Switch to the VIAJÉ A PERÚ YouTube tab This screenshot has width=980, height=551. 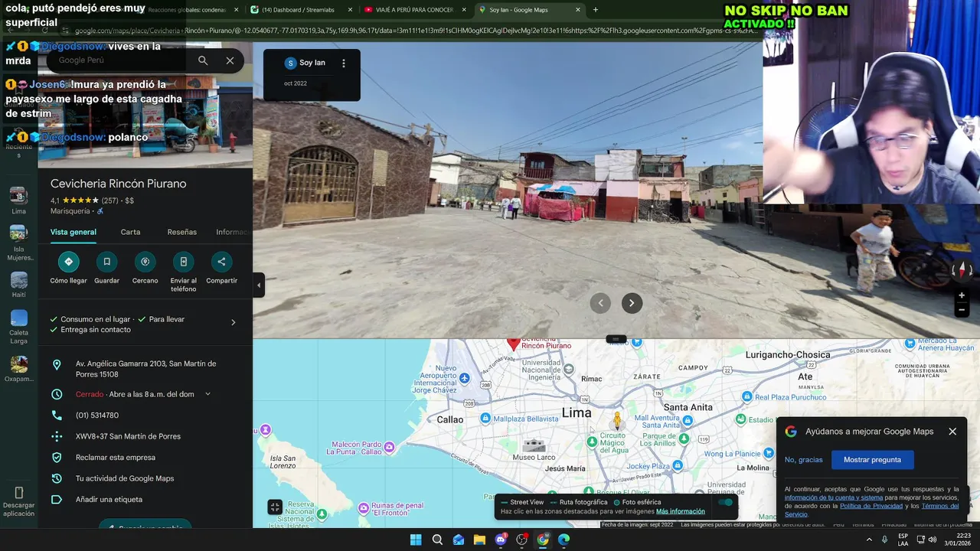[x=414, y=10]
